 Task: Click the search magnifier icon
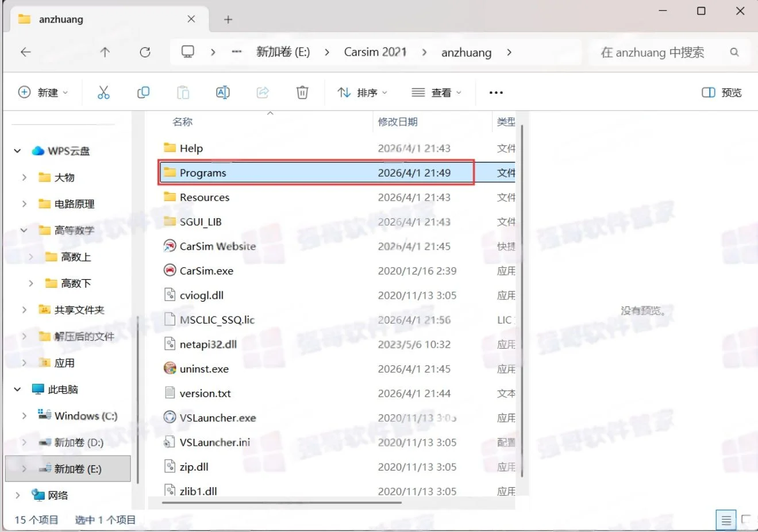tap(734, 52)
